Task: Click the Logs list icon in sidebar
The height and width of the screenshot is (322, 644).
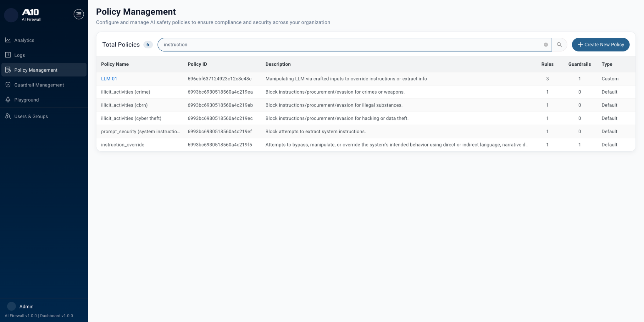Action: coord(8,55)
